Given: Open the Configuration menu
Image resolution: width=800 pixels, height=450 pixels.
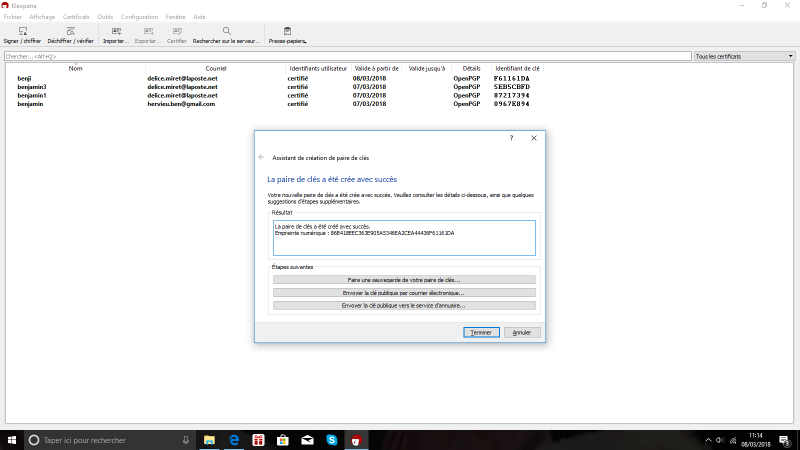Looking at the screenshot, I should tap(139, 17).
